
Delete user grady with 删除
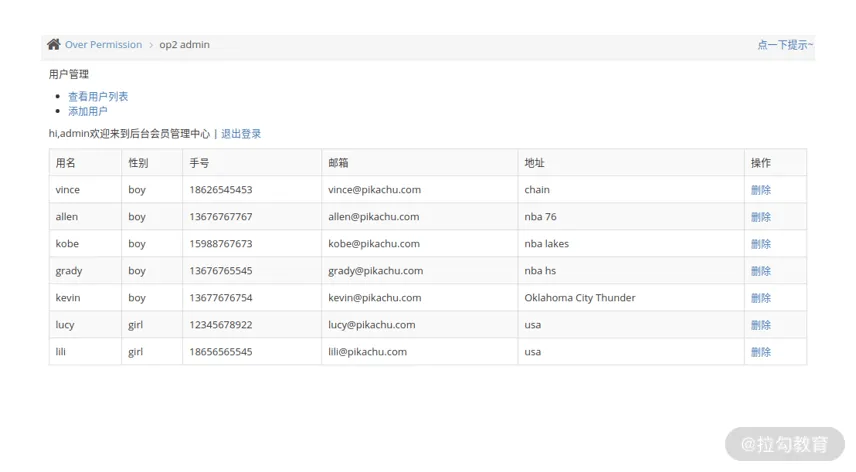click(760, 271)
